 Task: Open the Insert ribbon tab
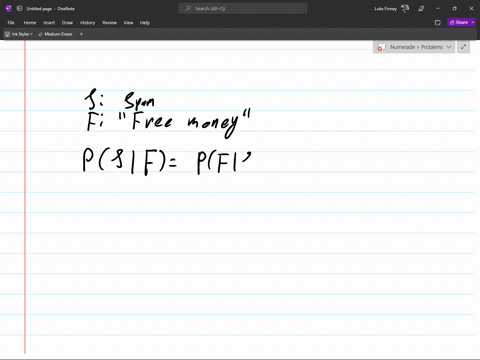(49, 23)
